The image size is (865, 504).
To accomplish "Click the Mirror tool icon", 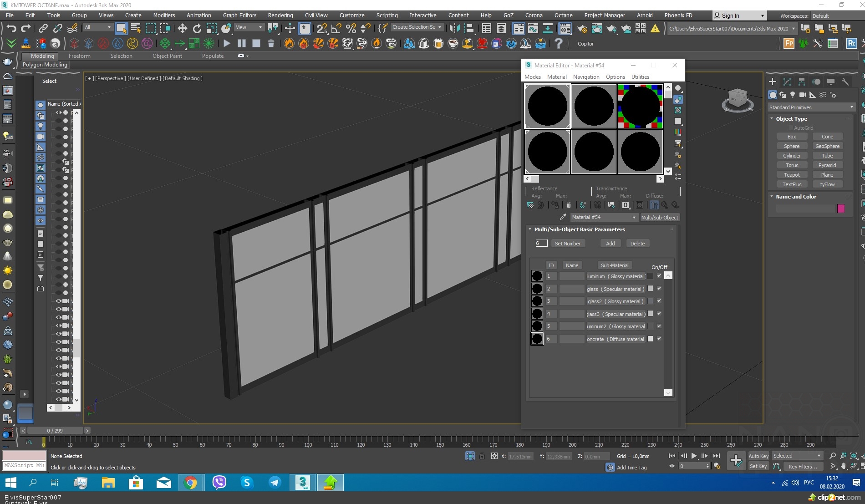I will click(454, 29).
